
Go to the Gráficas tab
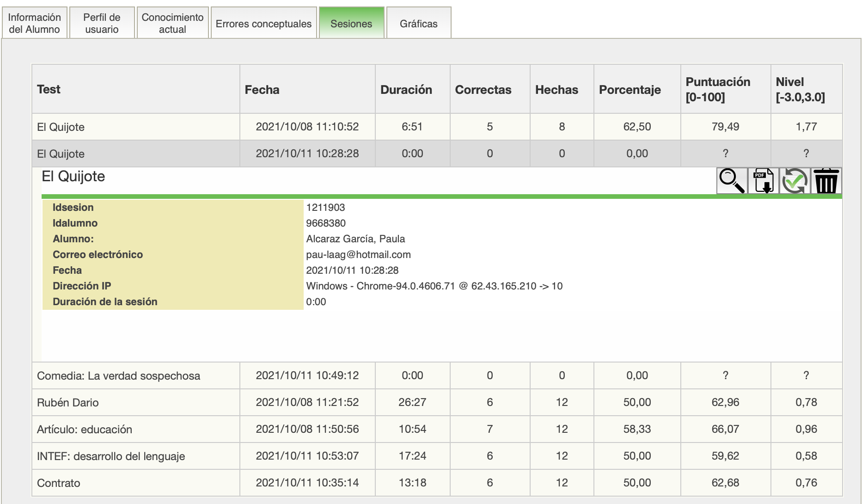click(x=418, y=24)
